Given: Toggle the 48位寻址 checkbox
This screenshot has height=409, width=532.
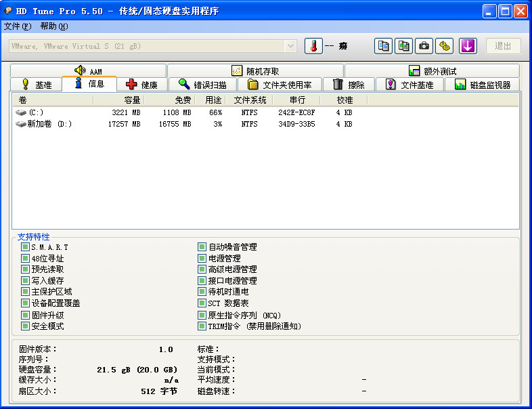Looking at the screenshot, I should point(25,258).
